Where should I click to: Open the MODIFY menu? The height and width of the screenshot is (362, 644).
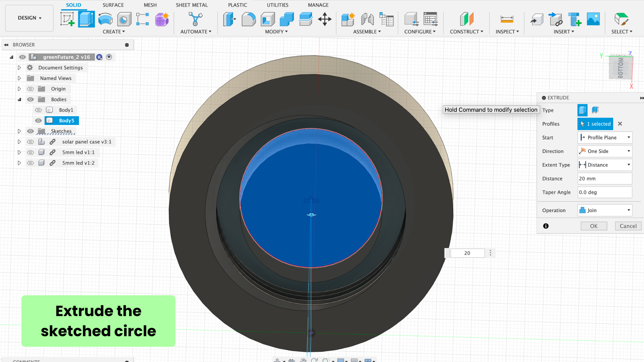point(276,32)
